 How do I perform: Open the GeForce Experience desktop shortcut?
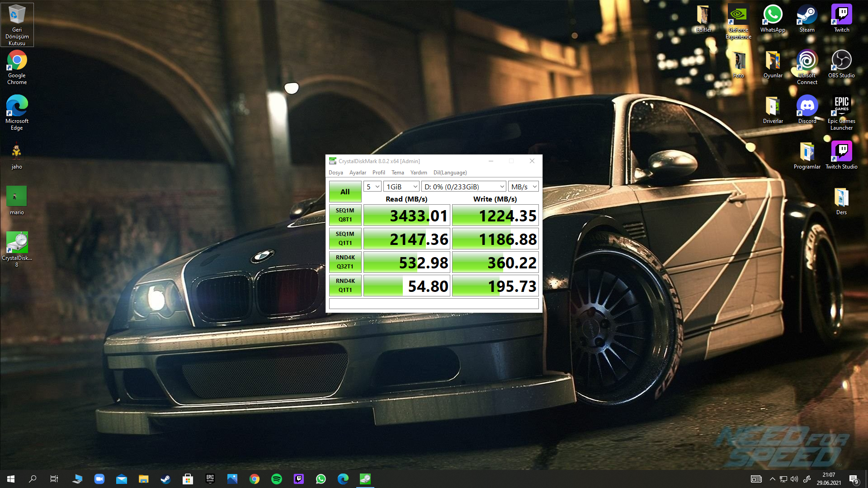tap(738, 16)
